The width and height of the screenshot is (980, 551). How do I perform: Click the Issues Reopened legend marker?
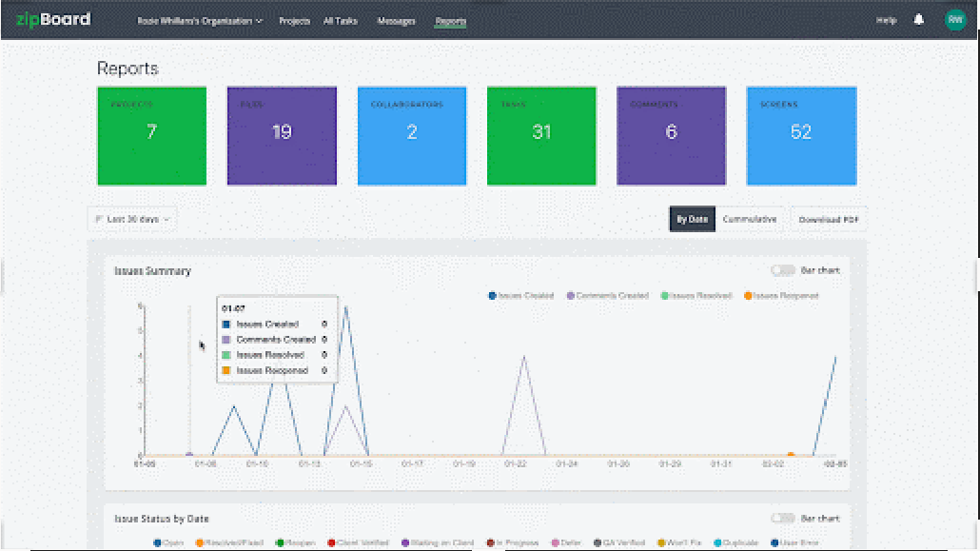click(x=748, y=296)
